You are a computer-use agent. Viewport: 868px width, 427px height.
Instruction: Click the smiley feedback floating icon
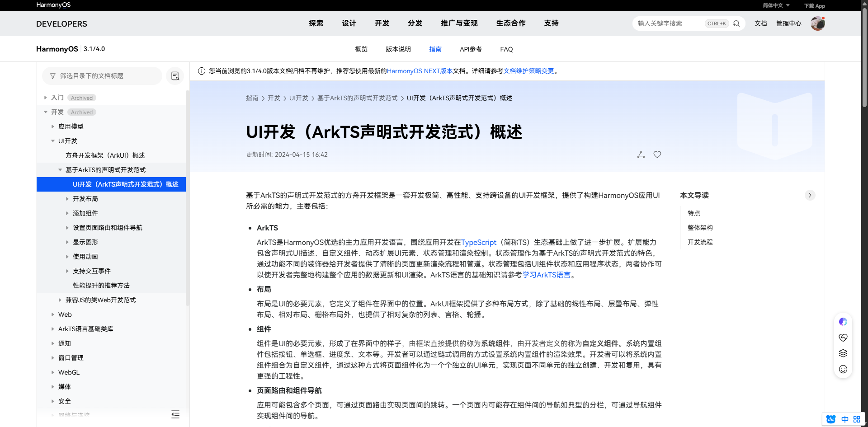click(843, 369)
